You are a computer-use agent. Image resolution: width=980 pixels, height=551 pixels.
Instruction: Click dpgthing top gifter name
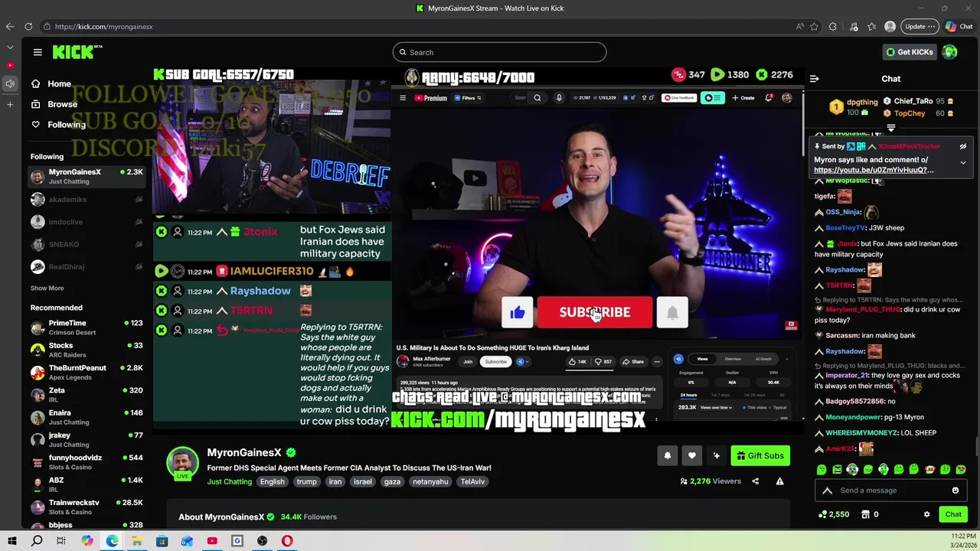coord(862,102)
